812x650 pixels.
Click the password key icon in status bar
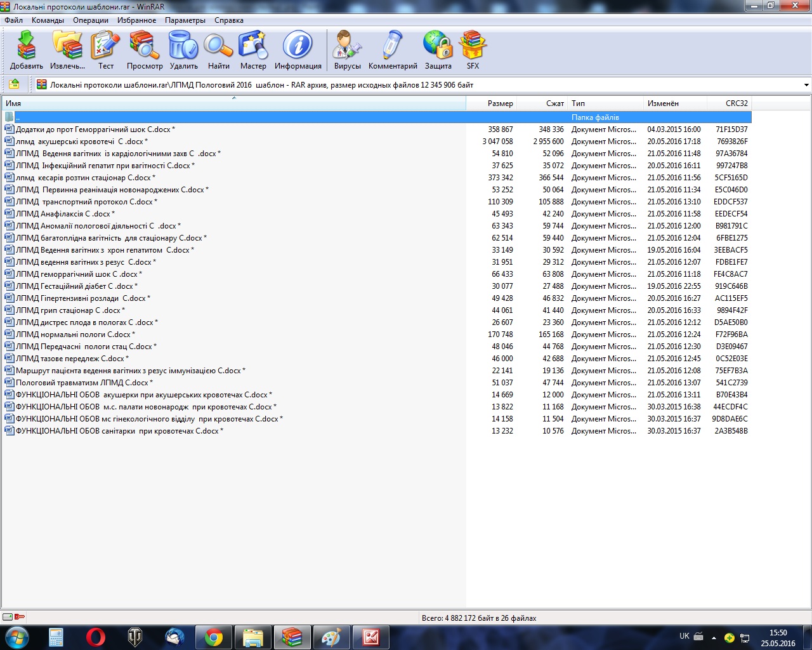(20, 617)
